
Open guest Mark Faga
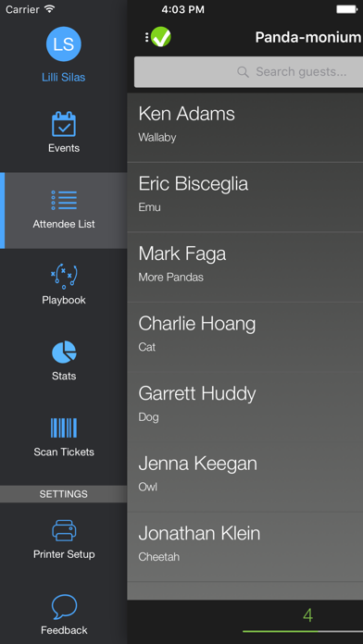click(245, 267)
